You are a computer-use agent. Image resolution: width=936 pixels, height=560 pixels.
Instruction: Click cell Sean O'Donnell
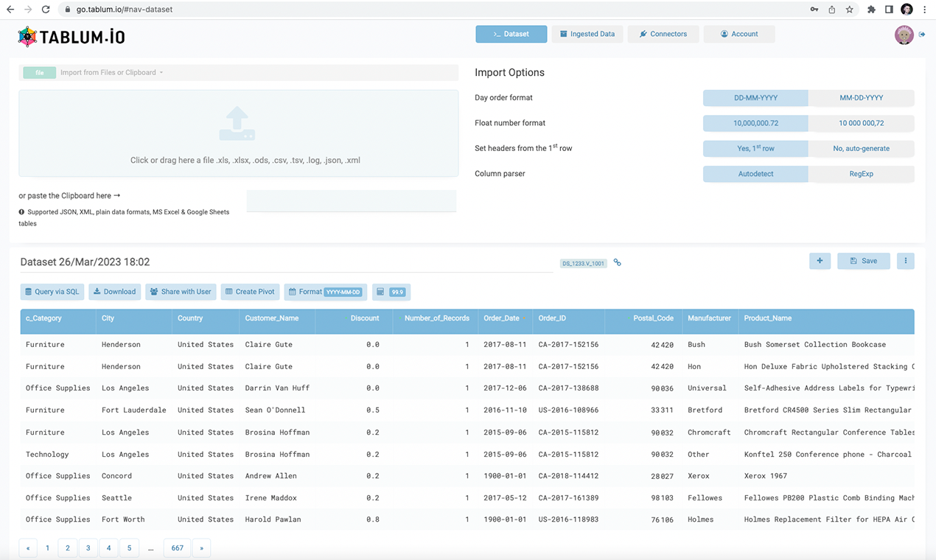276,410
